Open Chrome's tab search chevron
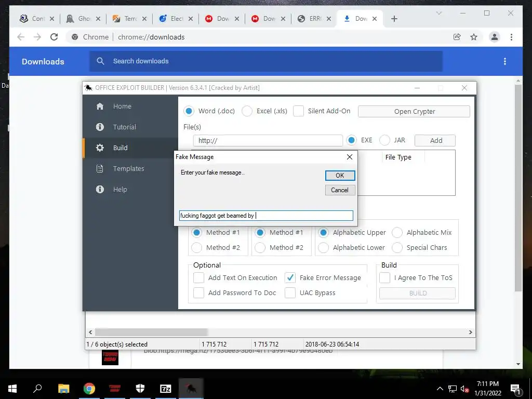Viewport: 532px width, 399px height. pyautogui.click(x=438, y=13)
